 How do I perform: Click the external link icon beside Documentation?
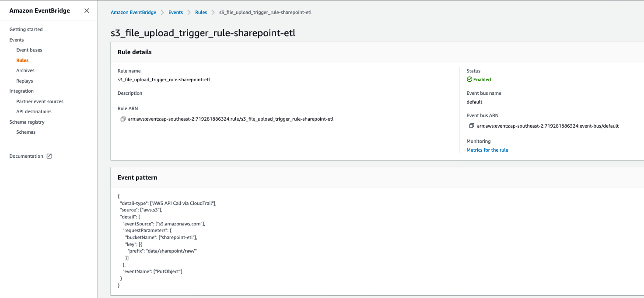coord(49,156)
